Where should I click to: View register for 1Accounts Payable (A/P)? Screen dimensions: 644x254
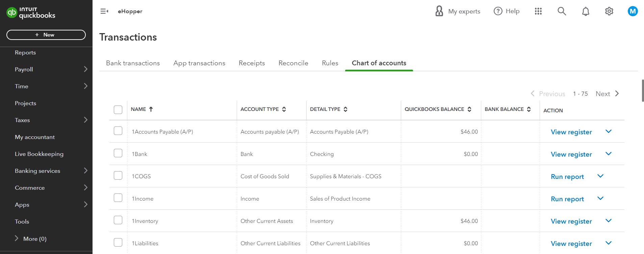[571, 132]
